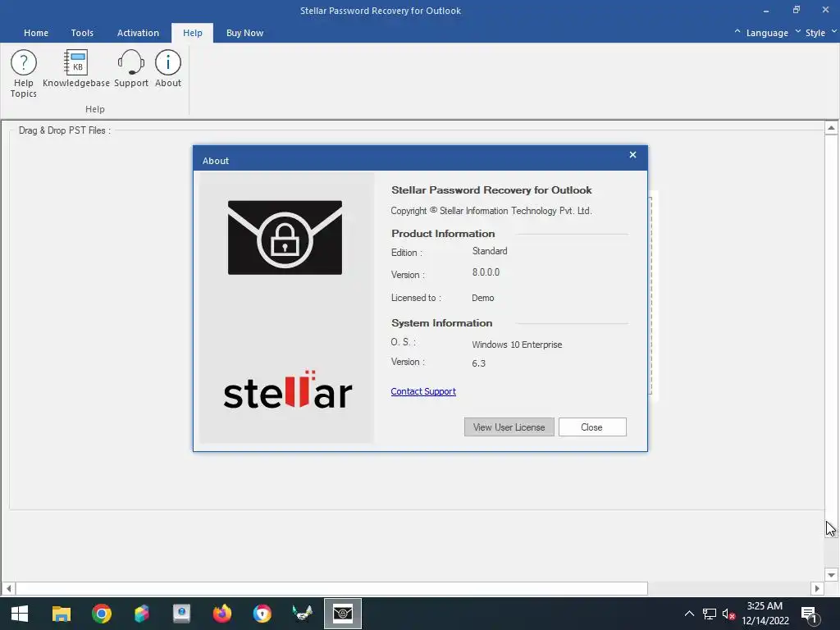Viewport: 840px width, 630px height.
Task: Close the About dialog with X
Action: (x=632, y=155)
